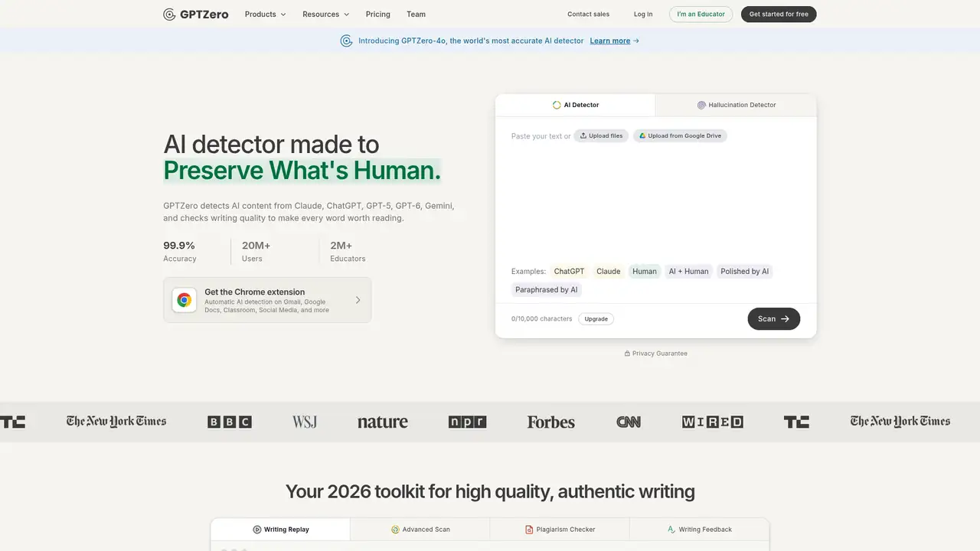
Task: Select the Writing Replay tab
Action: [281, 530]
